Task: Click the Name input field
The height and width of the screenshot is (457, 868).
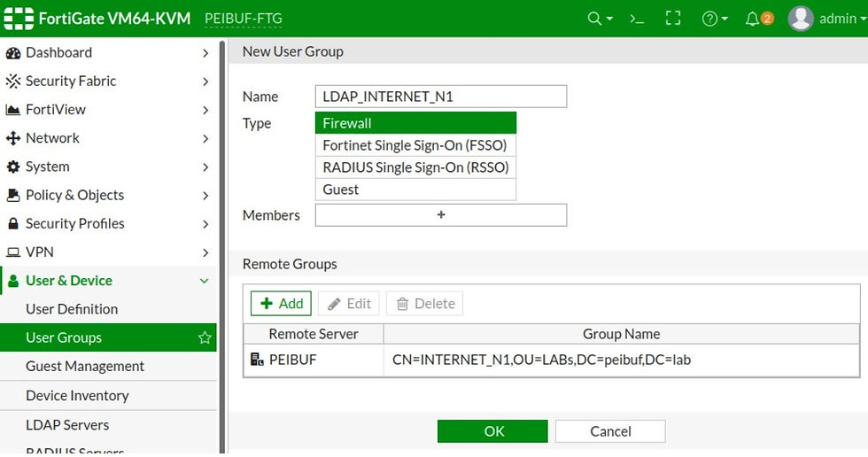Action: [441, 97]
